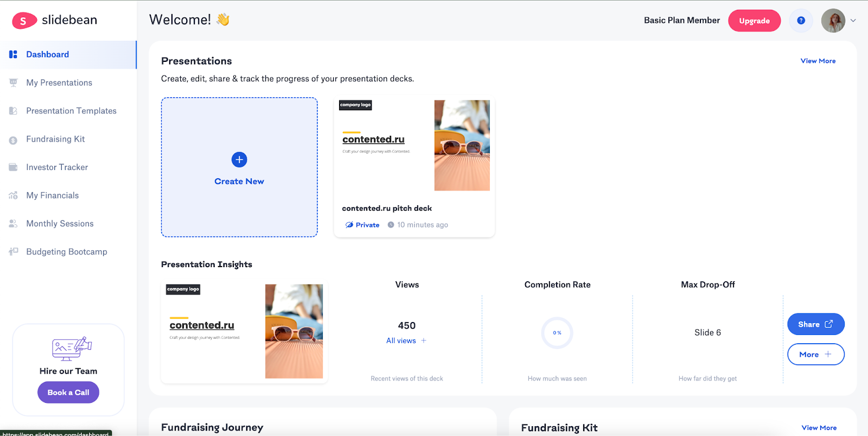Click the Upgrade button

tap(754, 21)
